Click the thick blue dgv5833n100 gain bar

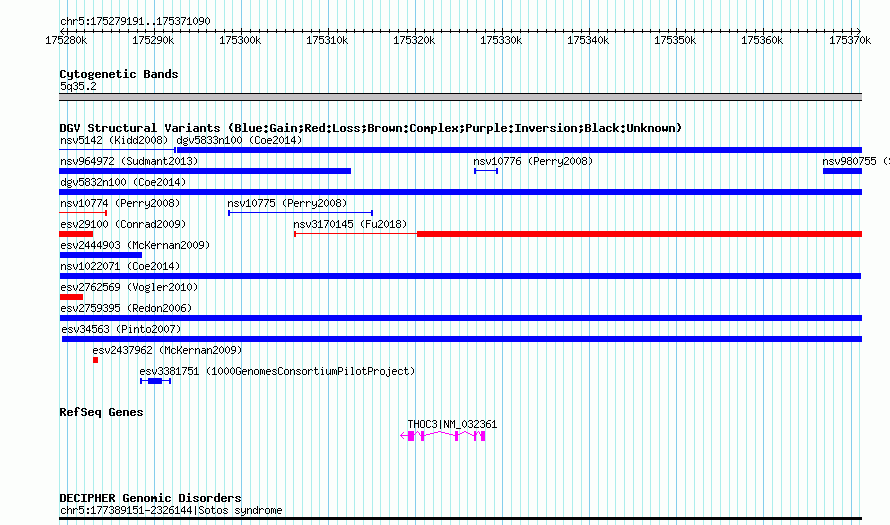[x=519, y=150]
